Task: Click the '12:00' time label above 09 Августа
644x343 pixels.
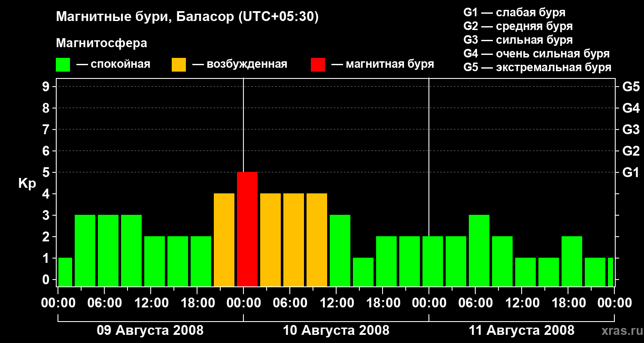Action: point(151,303)
